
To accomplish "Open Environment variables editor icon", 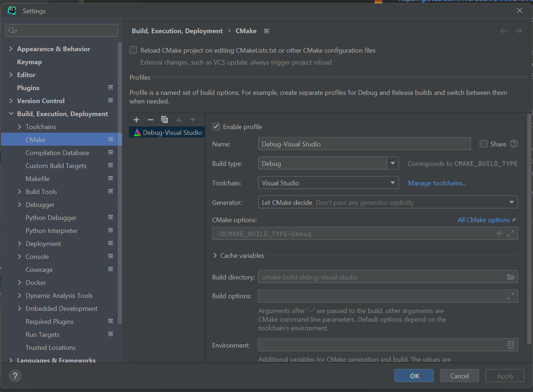I will pyautogui.click(x=511, y=345).
